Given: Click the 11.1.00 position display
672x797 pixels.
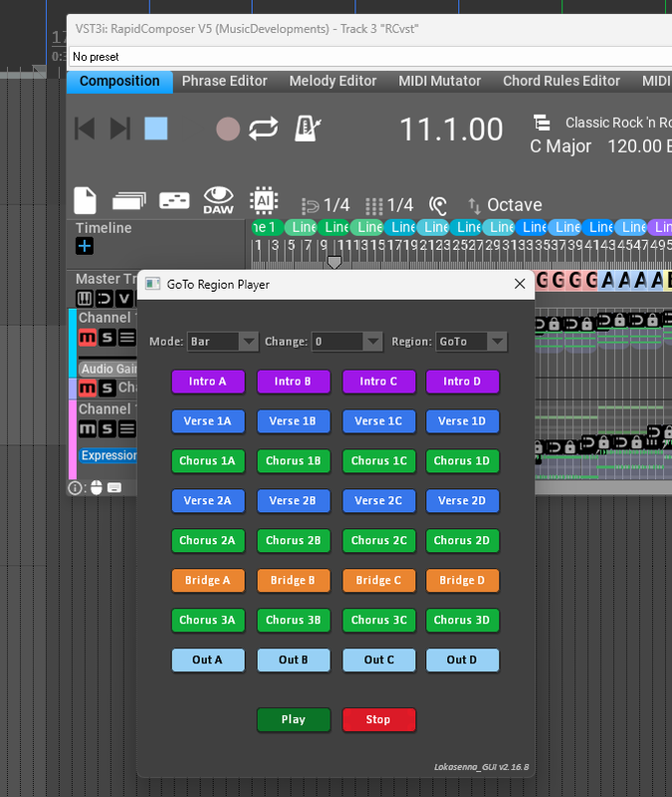Looking at the screenshot, I should coord(451,130).
